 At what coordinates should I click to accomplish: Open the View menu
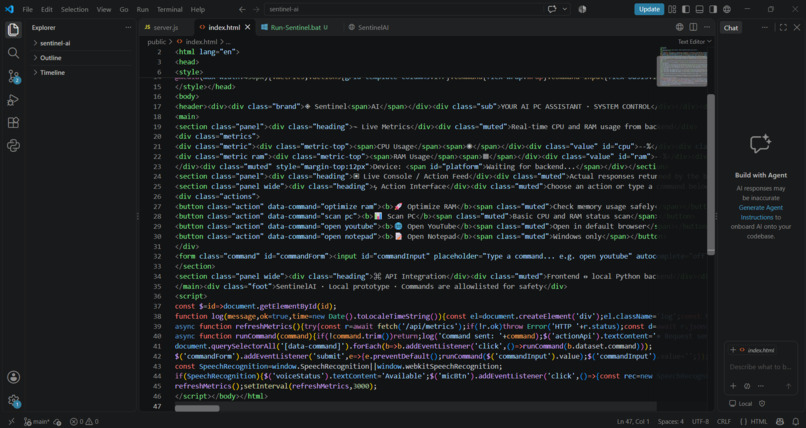104,9
